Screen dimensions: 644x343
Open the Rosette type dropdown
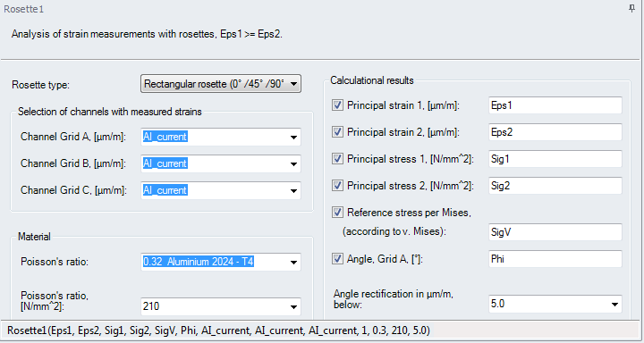(x=221, y=84)
